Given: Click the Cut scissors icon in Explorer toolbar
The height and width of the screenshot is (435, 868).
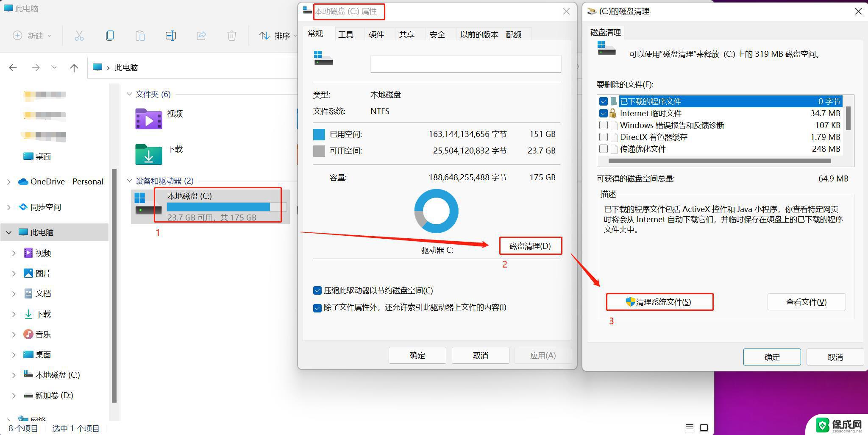Looking at the screenshot, I should click(79, 36).
